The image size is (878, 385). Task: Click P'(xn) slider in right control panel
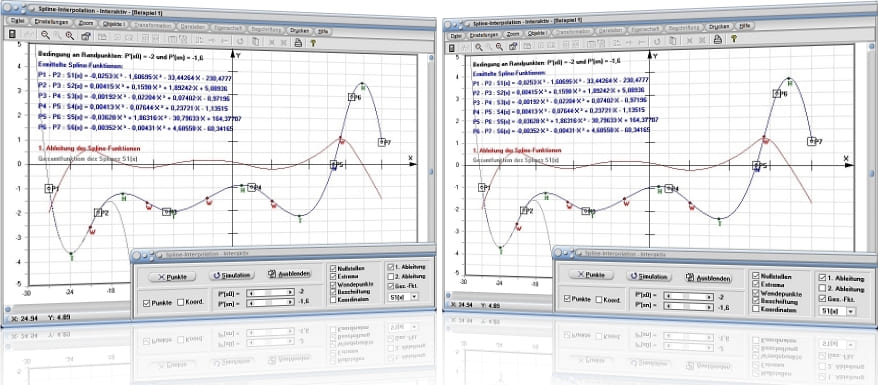(689, 307)
